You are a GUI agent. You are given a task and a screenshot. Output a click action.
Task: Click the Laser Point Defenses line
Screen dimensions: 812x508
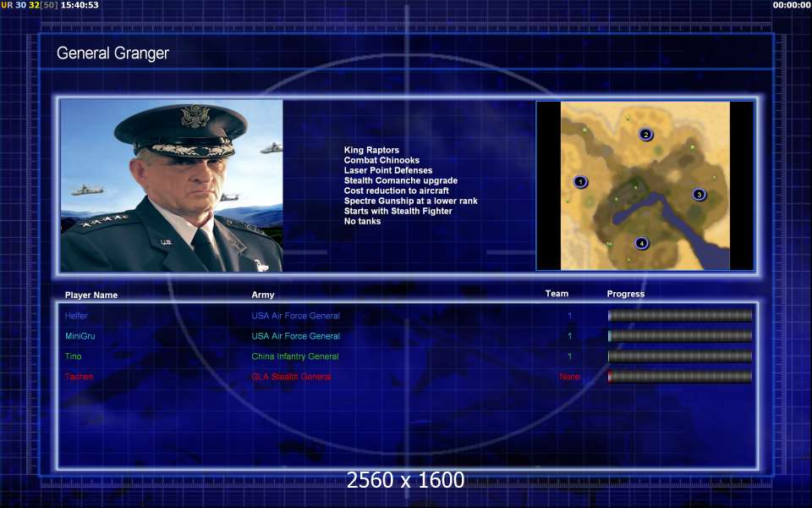coord(388,170)
